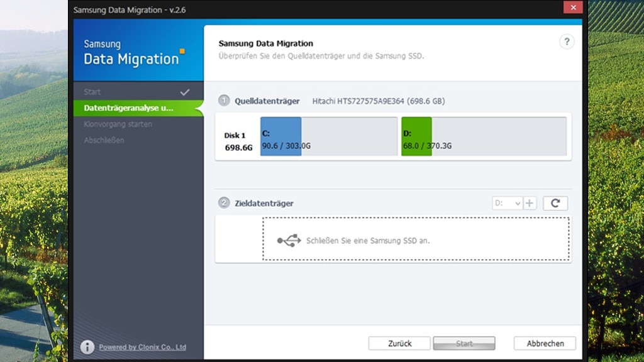The height and width of the screenshot is (362, 644).
Task: Open help via question mark icon
Action: pos(567,42)
